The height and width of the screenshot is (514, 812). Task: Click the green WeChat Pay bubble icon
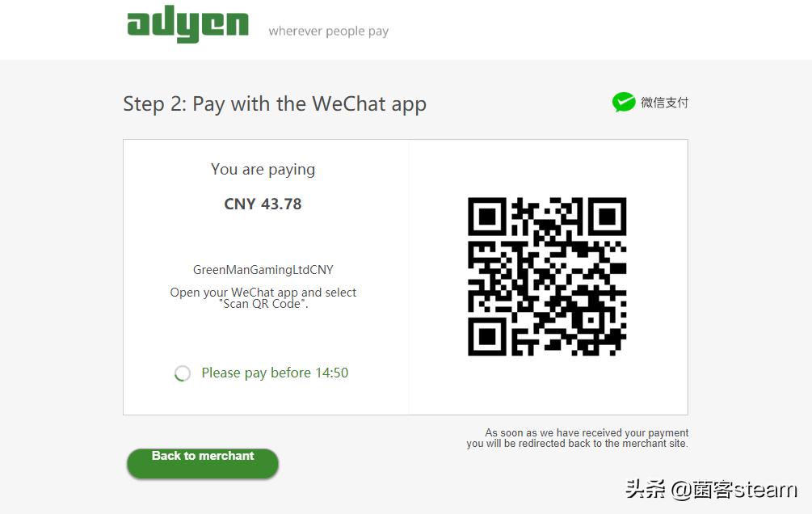(624, 102)
